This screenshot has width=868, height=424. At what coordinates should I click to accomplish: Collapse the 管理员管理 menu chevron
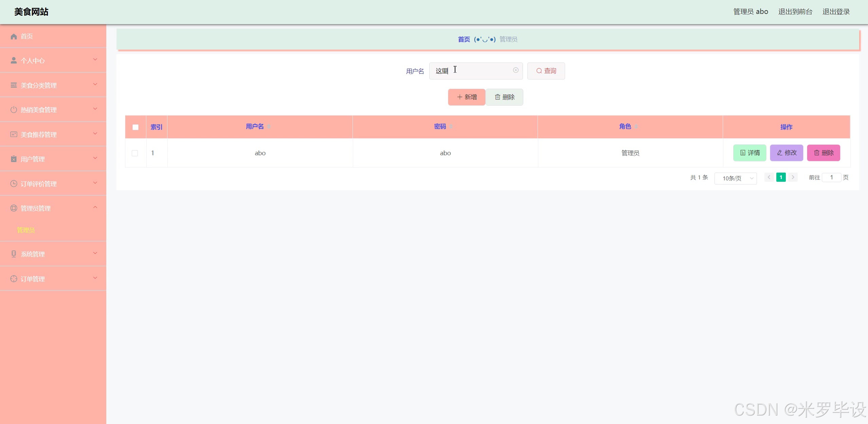(95, 207)
